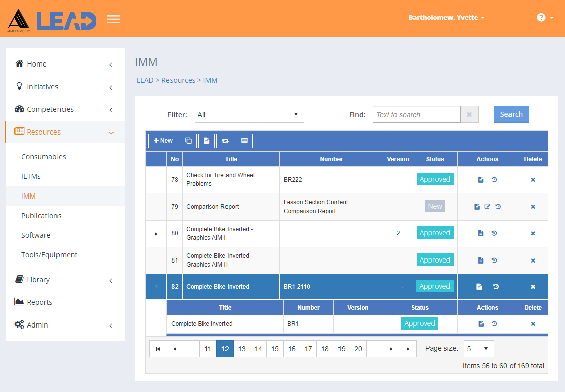Open the Bartholomew, Yvette user menu
Screen dimensions: 565x392
click(446, 17)
